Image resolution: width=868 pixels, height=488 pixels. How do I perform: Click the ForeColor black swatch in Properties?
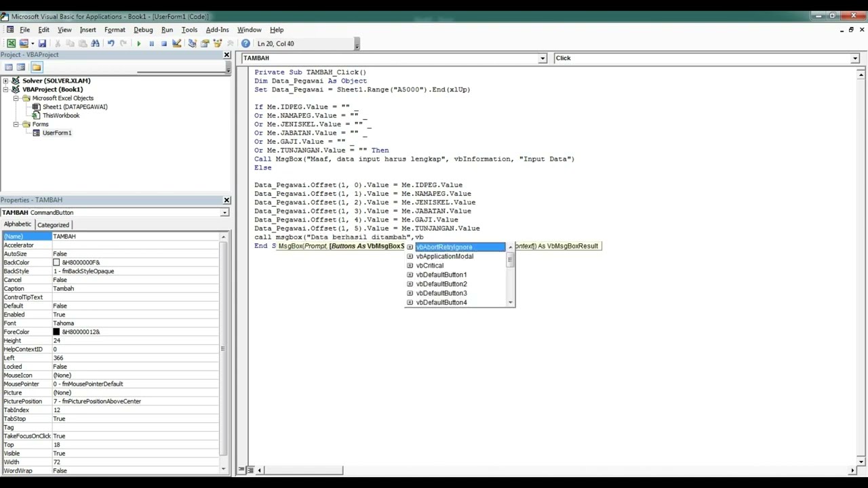[56, 332]
